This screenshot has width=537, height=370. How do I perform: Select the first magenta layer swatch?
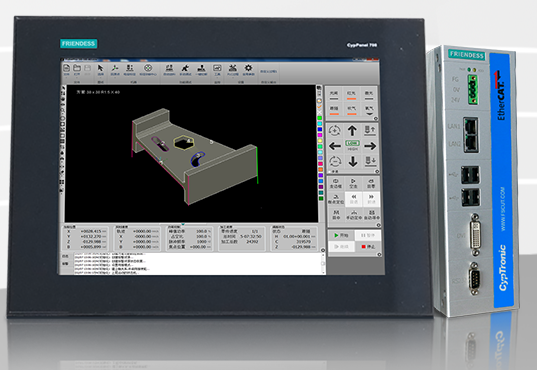(x=320, y=135)
